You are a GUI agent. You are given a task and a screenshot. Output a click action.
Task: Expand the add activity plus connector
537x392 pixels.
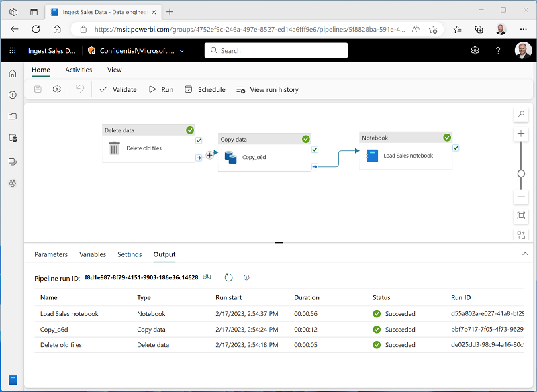point(209,155)
